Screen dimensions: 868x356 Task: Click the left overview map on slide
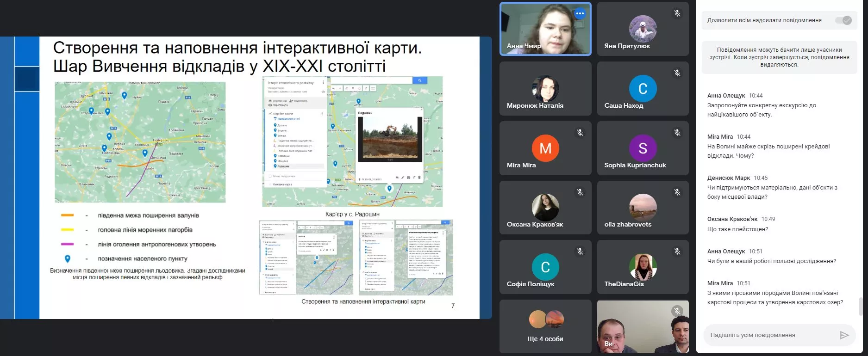140,142
